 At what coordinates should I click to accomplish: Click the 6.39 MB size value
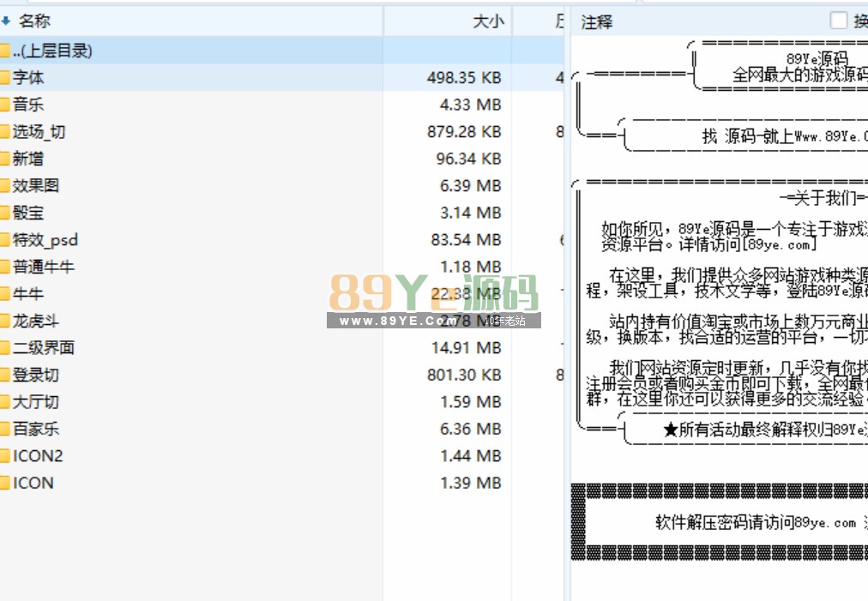point(471,187)
